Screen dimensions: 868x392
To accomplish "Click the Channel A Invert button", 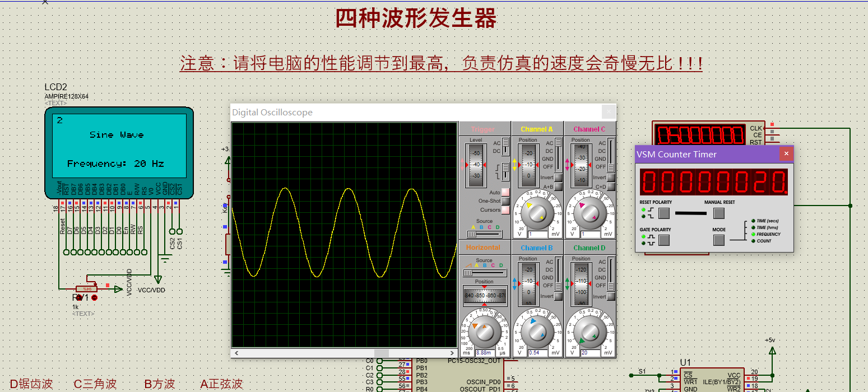I will point(558,178).
